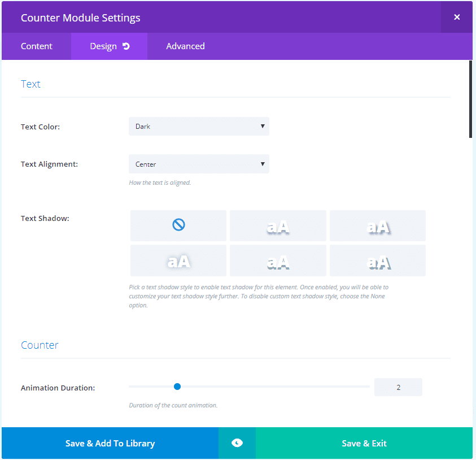
Task: Close the Counter Module Settings dialog
Action: [x=457, y=17]
